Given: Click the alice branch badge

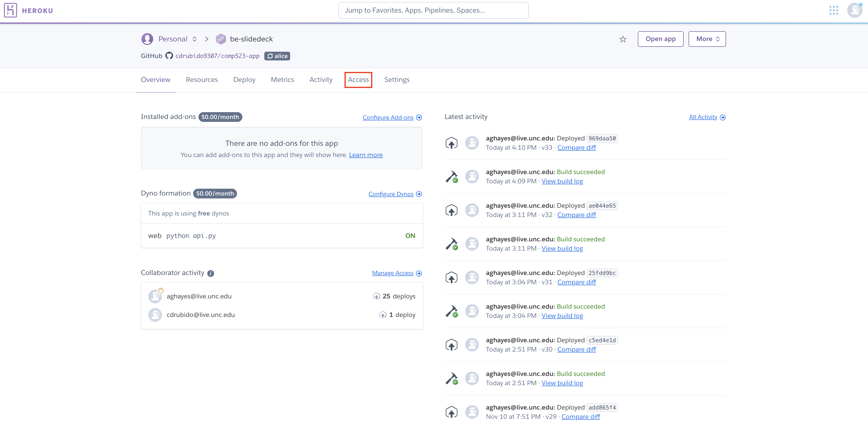Looking at the screenshot, I should click(277, 56).
